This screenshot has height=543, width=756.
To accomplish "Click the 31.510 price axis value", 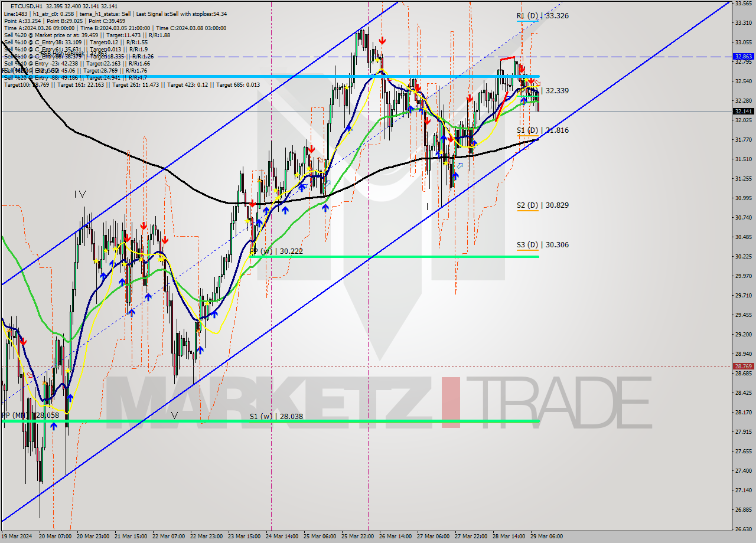I will click(x=743, y=159).
